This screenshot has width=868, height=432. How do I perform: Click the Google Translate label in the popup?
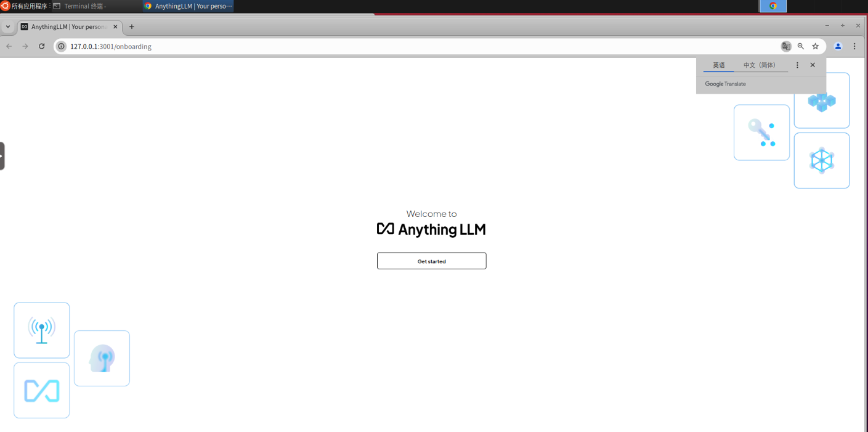725,84
